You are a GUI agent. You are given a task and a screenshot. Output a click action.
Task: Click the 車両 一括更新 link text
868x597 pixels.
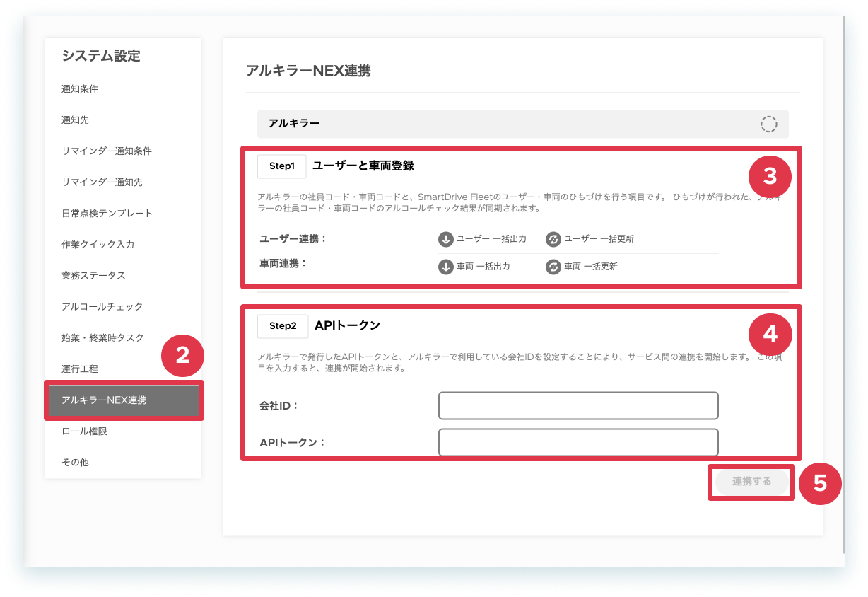point(591,267)
